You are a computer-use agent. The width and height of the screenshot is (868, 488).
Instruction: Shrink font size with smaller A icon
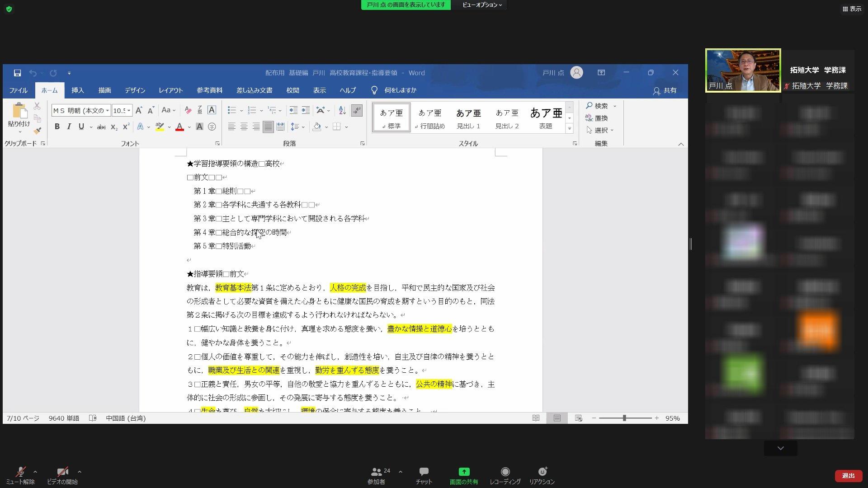[x=151, y=110]
